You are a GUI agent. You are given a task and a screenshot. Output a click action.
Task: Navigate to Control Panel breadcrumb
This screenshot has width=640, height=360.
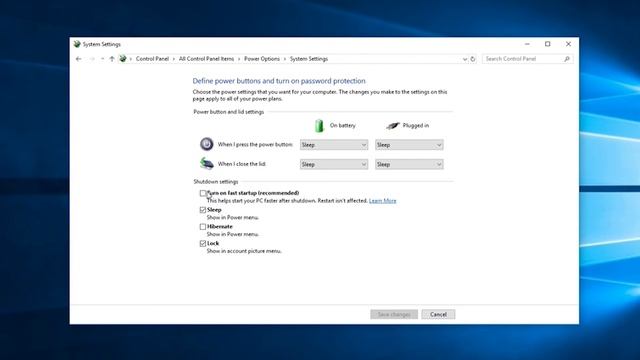point(152,59)
